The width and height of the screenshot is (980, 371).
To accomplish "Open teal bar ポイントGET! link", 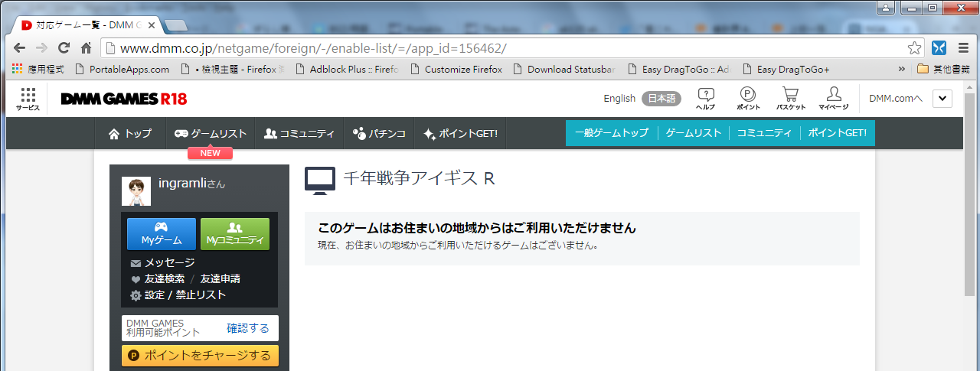I will click(x=837, y=133).
